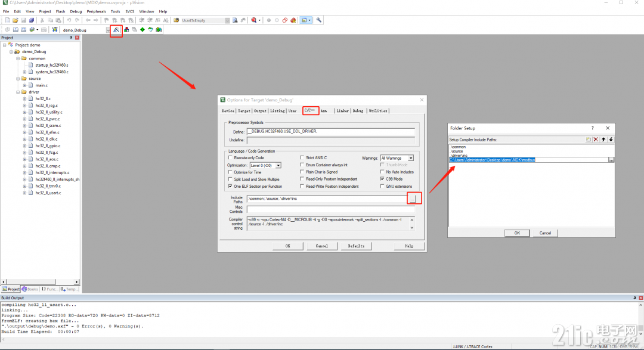644x350 pixels.
Task: Toggle the Plain Char is Signed checkbox
Action: coord(302,172)
